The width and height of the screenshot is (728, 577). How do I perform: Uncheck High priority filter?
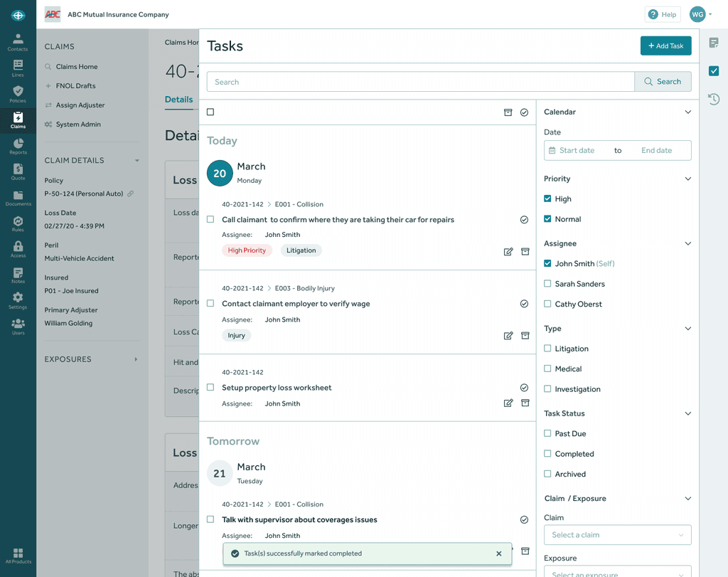tap(547, 198)
